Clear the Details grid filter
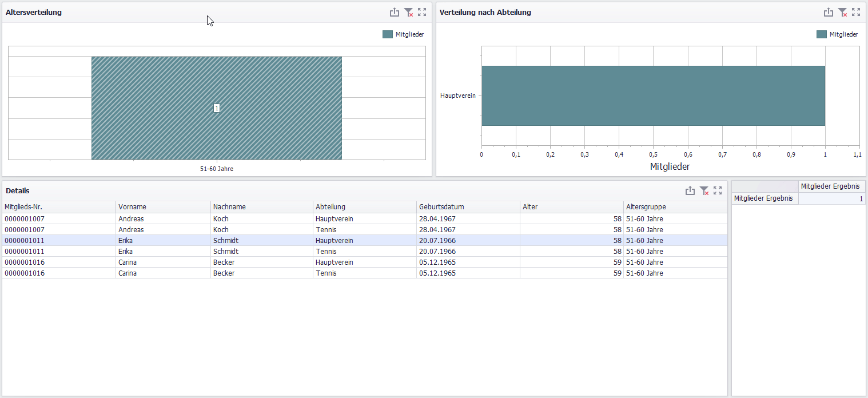Image resolution: width=868 pixels, height=398 pixels. click(x=704, y=190)
